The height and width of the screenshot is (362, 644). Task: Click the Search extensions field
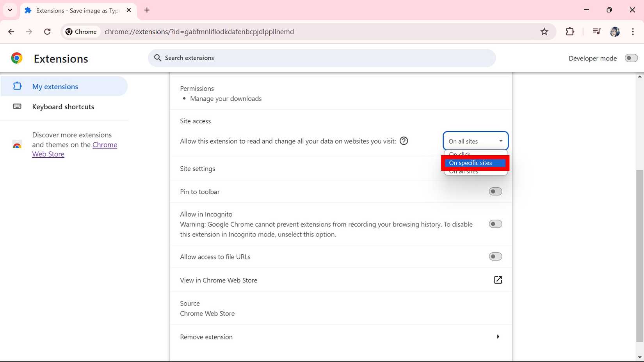point(321,58)
